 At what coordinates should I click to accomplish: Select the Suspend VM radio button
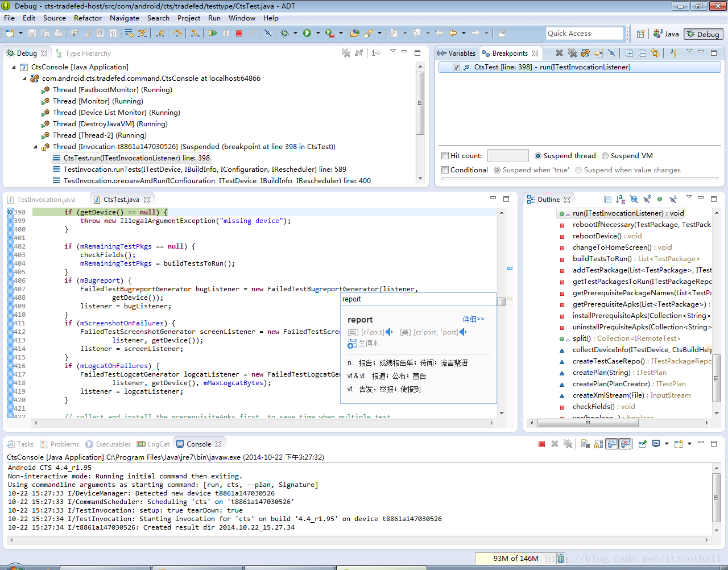[605, 156]
